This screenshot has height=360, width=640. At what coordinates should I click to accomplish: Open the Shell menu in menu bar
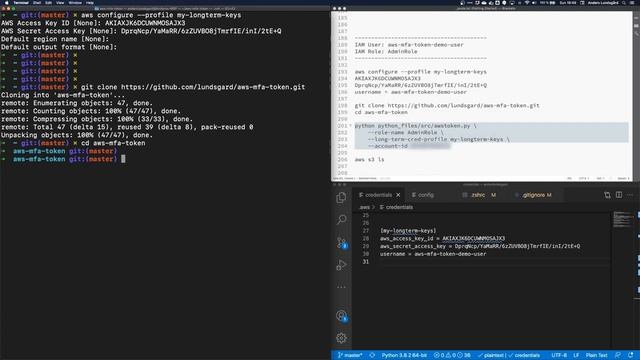click(37, 2)
